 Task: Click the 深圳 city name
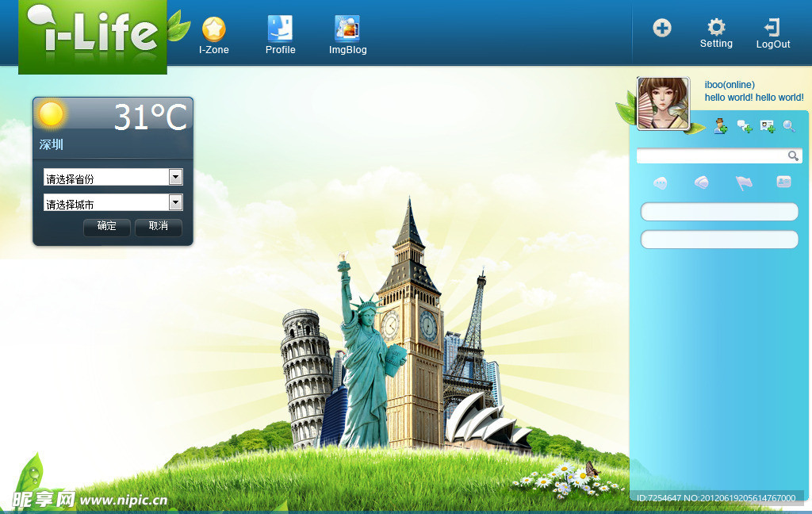[x=52, y=144]
